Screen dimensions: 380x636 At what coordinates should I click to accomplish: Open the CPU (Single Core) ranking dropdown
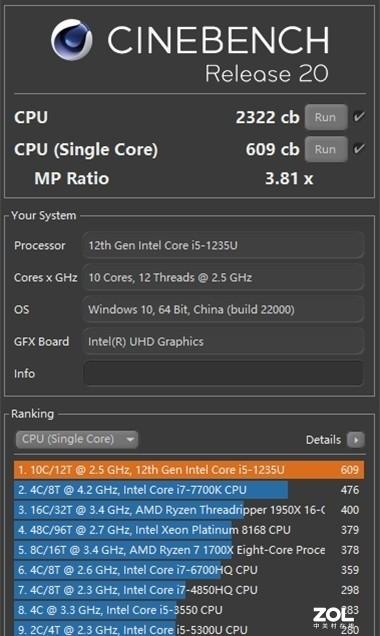coord(77,439)
